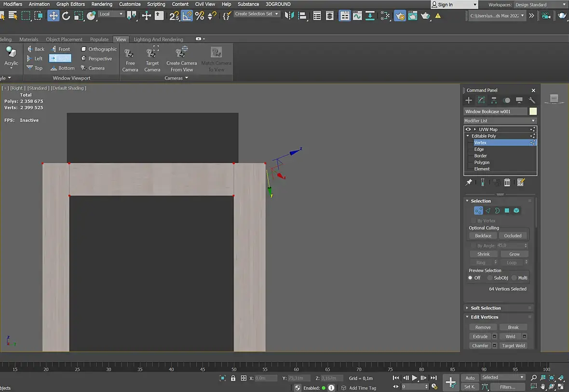Select the SubObj preview selection radio
The height and width of the screenshot is (392, 569).
(490, 278)
